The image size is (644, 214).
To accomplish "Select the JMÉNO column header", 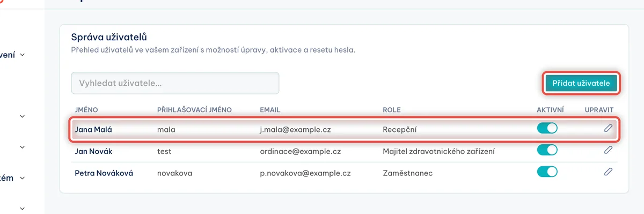I will (x=86, y=110).
